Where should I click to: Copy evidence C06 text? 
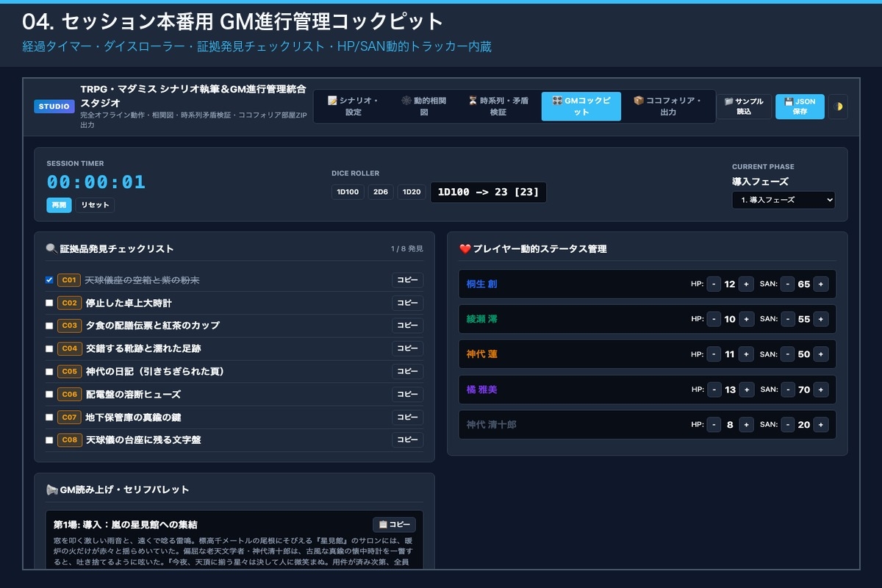click(x=407, y=395)
